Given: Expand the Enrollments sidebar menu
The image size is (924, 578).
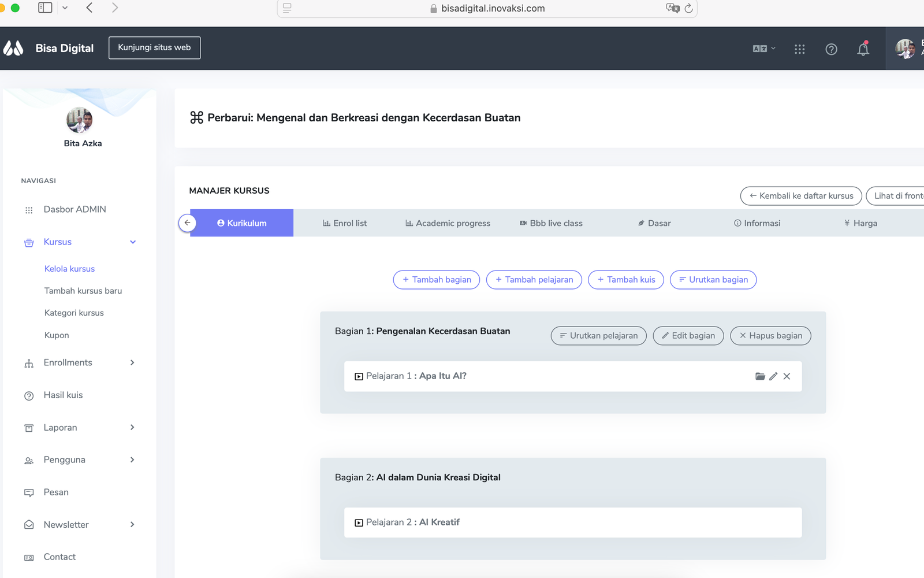Looking at the screenshot, I should [x=132, y=362].
